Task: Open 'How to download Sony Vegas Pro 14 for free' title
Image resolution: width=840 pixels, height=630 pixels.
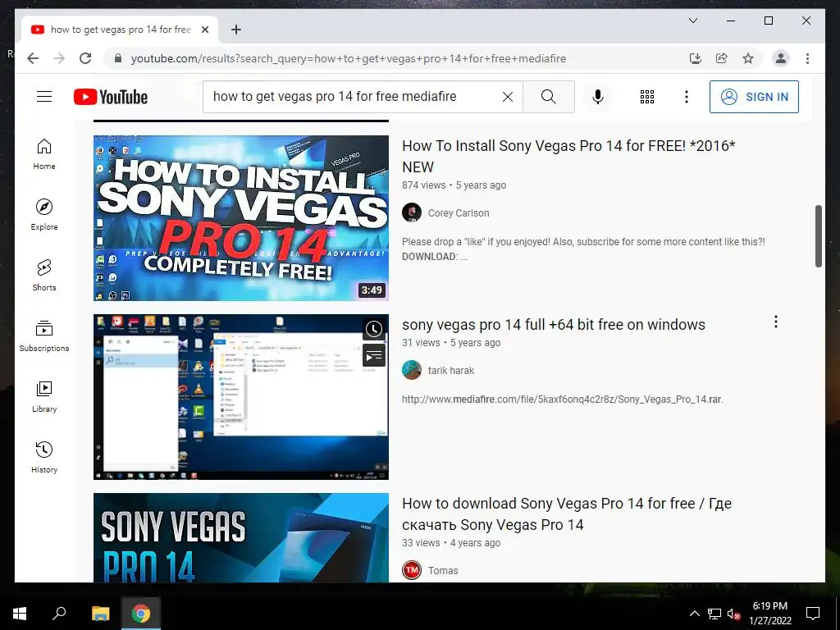Action: (x=567, y=514)
